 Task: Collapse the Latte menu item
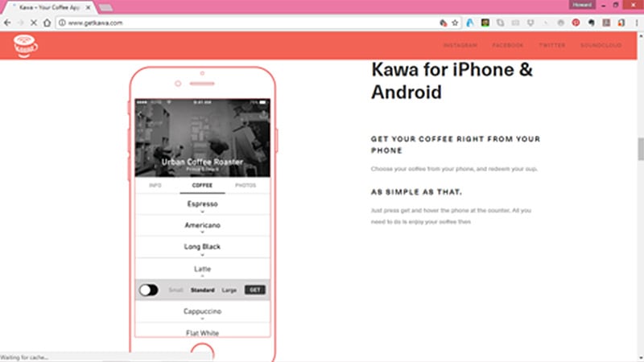(203, 269)
